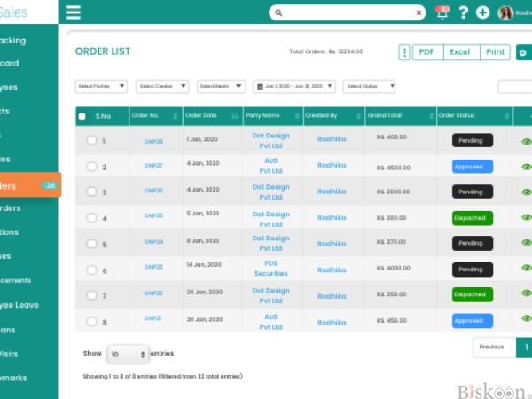Click the plus add icon in header
Screen dimensions: 532x399
[x=482, y=12]
